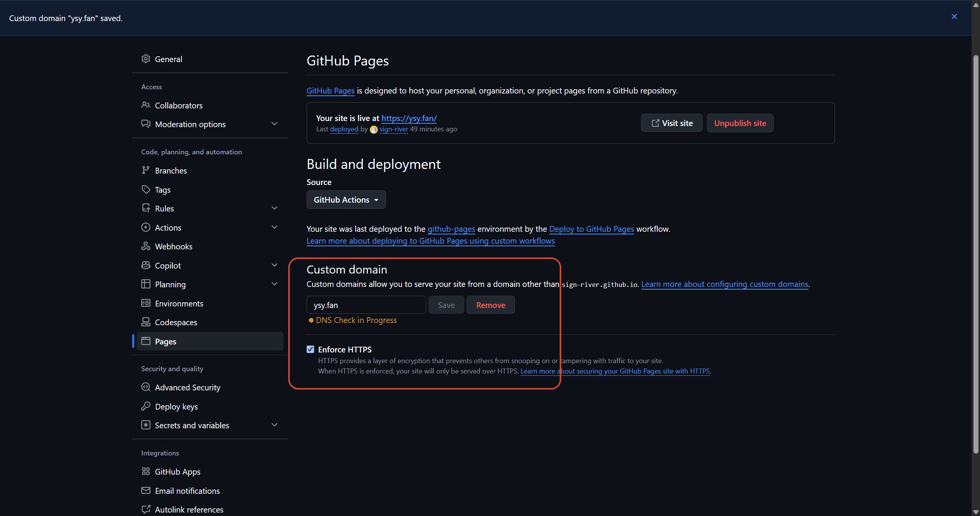Expand the Rules section chevron
This screenshot has height=516, width=980.
[x=274, y=208]
